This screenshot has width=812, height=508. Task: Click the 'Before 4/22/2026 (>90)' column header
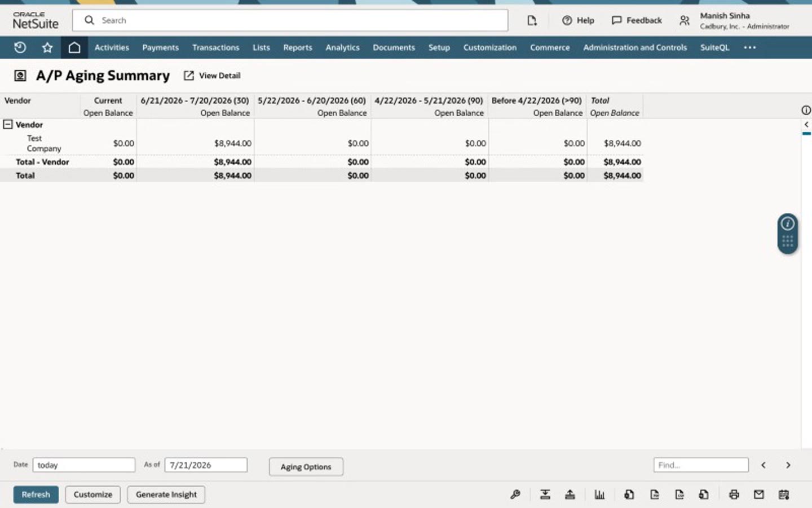536,100
